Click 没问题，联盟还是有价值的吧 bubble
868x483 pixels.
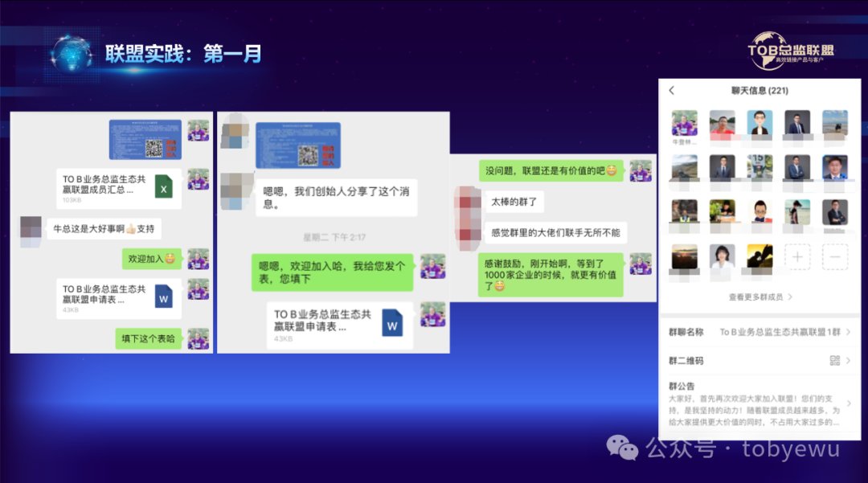click(551, 171)
